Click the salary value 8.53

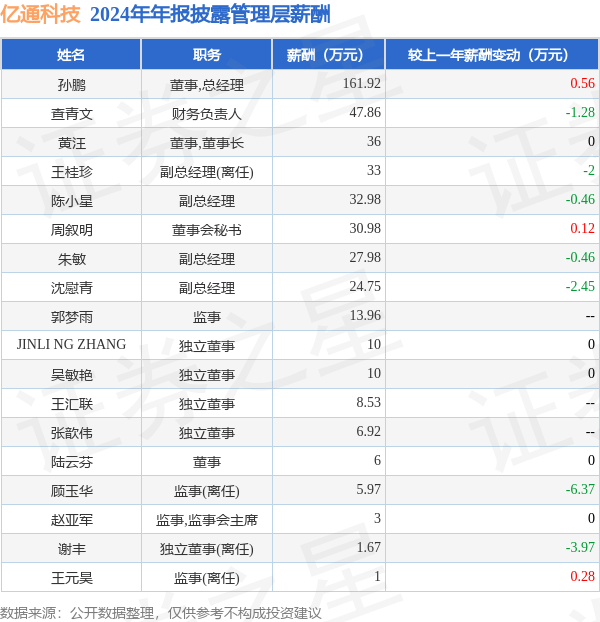(x=368, y=402)
